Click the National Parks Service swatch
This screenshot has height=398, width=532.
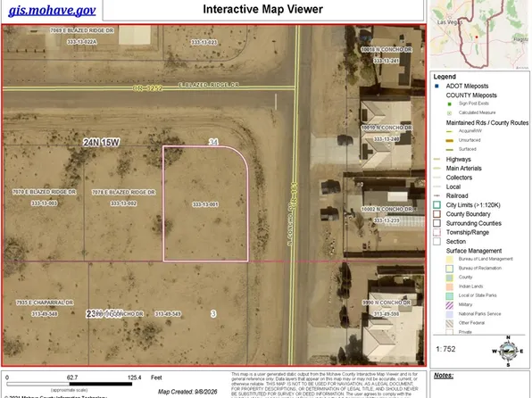pos(450,314)
